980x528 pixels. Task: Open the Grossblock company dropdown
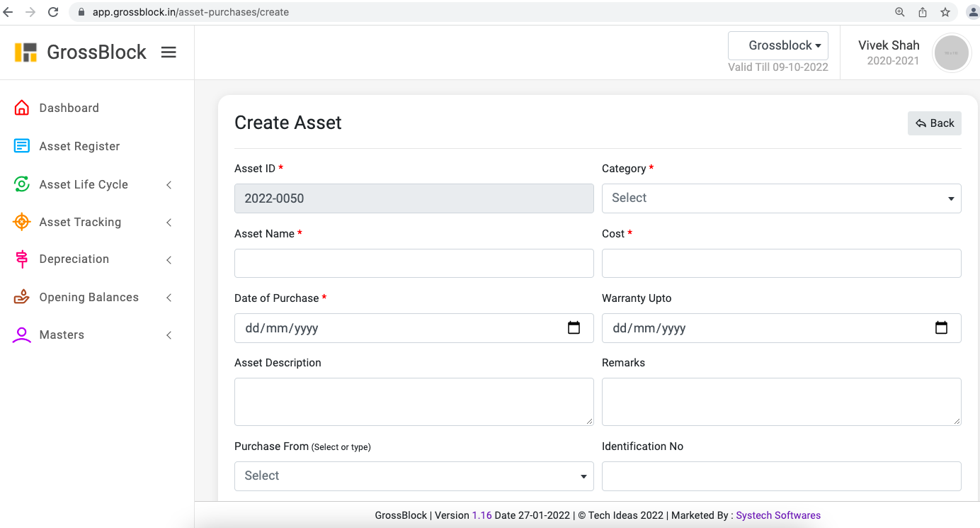click(x=778, y=45)
